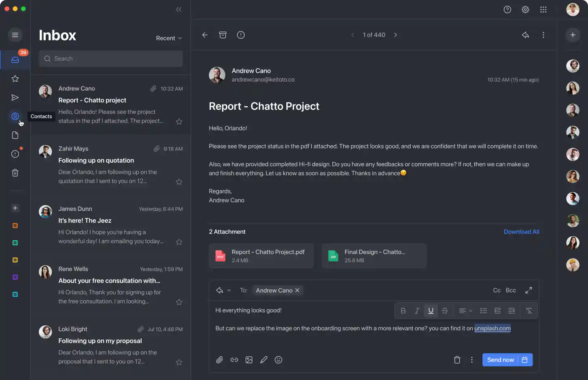
Task: Open the Sent folder icon
Action: (x=15, y=98)
